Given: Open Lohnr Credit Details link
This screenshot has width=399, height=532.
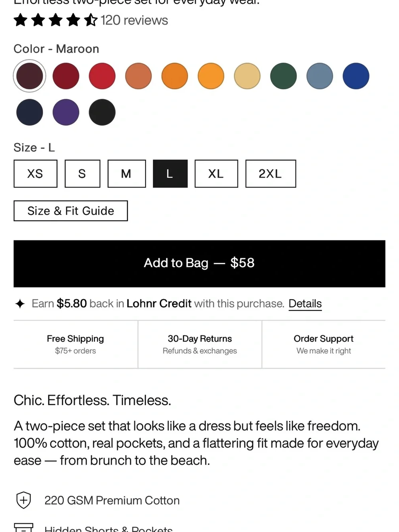Looking at the screenshot, I should (x=305, y=304).
